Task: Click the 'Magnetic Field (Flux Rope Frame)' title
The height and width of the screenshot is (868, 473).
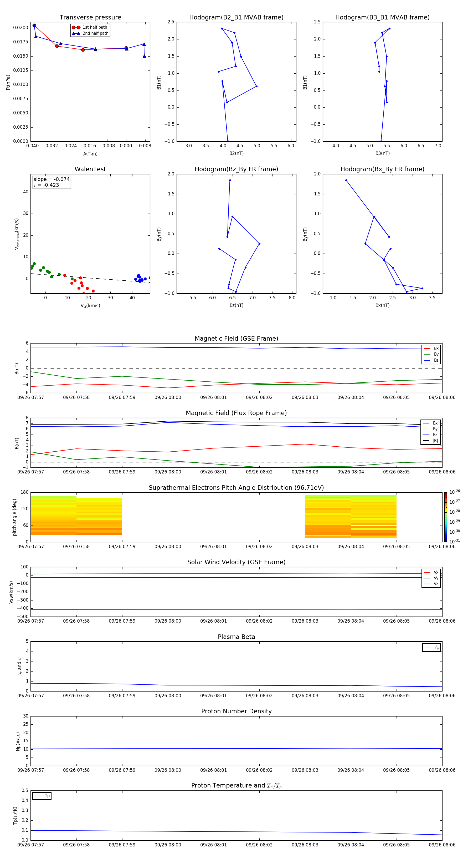Action: point(236,413)
